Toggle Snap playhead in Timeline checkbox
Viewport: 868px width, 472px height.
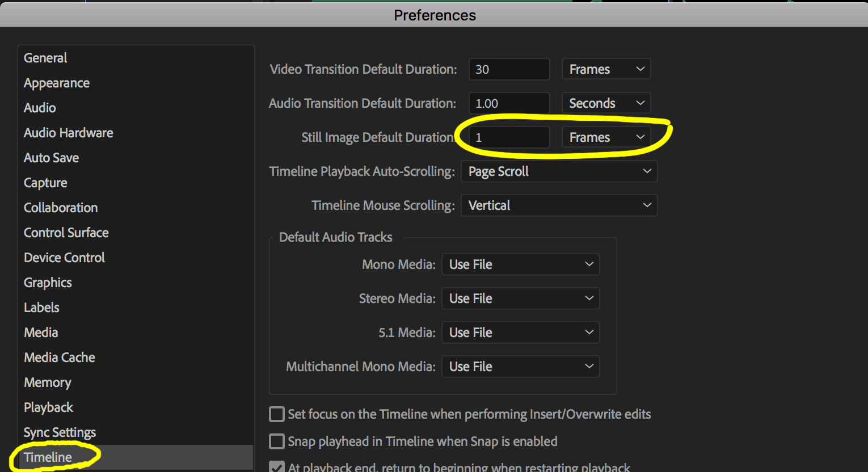(277, 441)
